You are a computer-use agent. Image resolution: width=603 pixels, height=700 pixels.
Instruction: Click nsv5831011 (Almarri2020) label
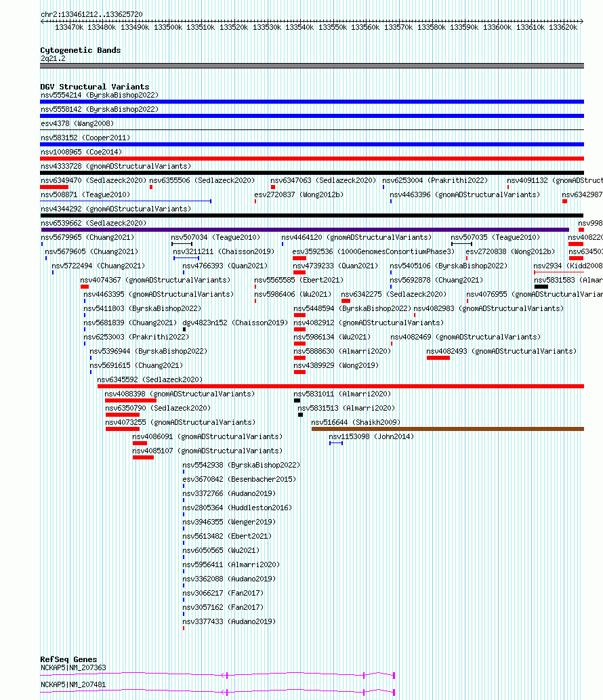[342, 394]
